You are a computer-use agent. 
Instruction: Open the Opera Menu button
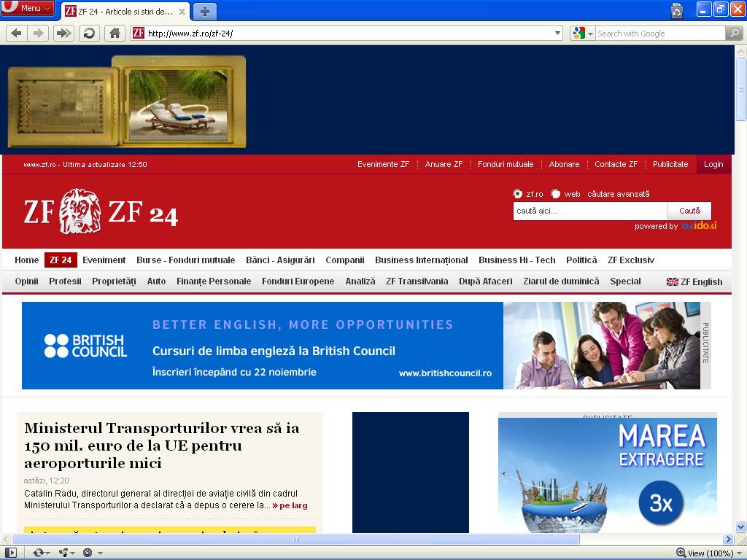point(28,8)
